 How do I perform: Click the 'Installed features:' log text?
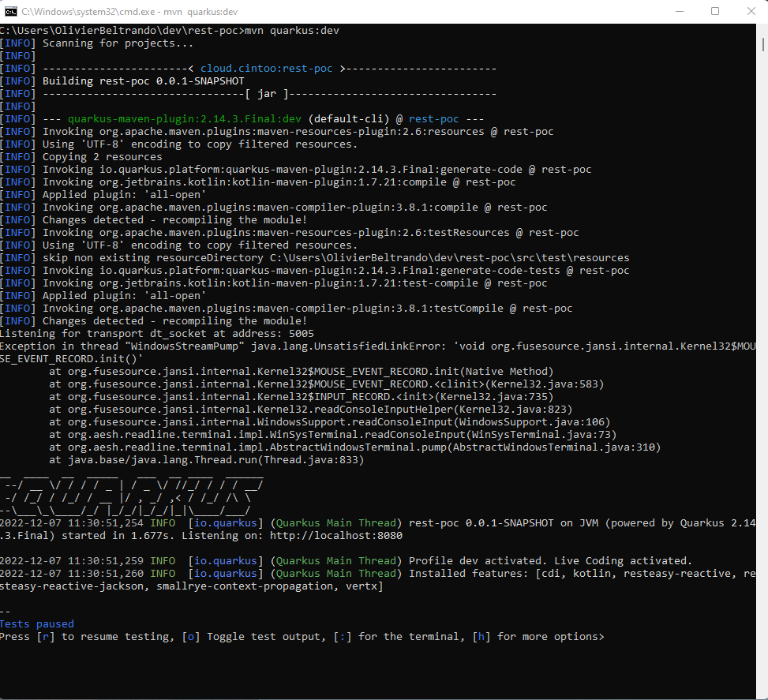[469, 574]
